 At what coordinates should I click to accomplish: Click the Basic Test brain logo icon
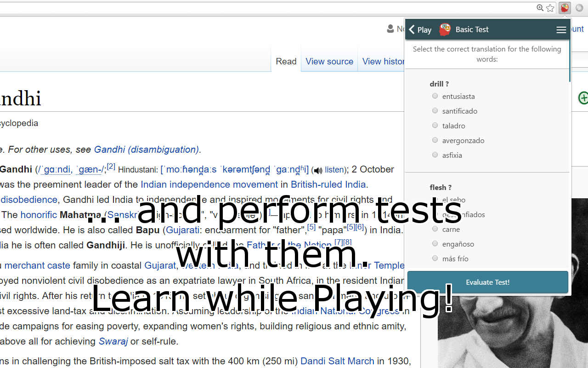[445, 29]
